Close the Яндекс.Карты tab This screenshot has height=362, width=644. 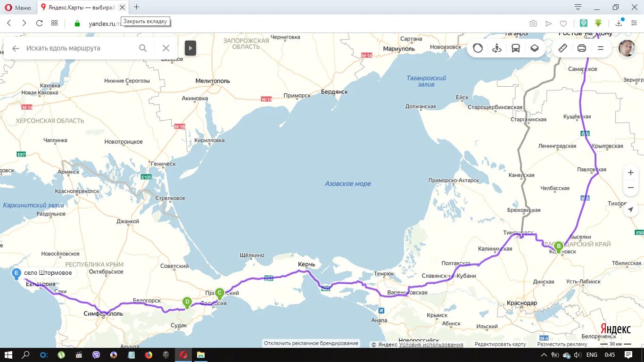coord(123,8)
